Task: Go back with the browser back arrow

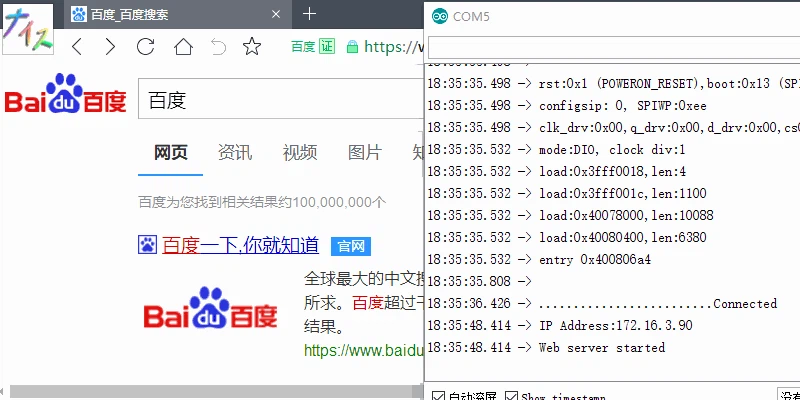Action: (77, 47)
